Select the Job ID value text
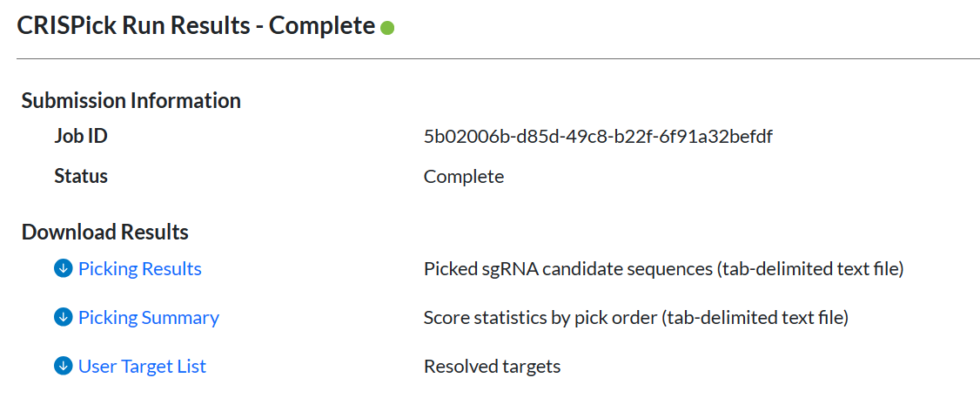 598,137
